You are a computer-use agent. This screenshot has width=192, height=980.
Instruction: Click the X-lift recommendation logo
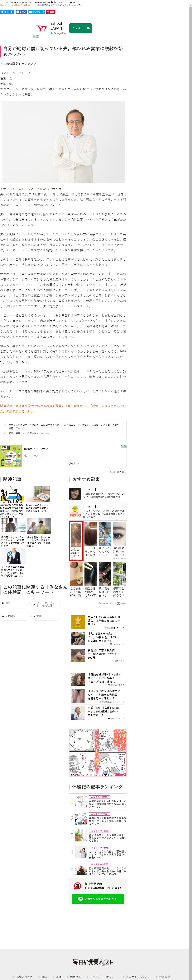coord(122,603)
